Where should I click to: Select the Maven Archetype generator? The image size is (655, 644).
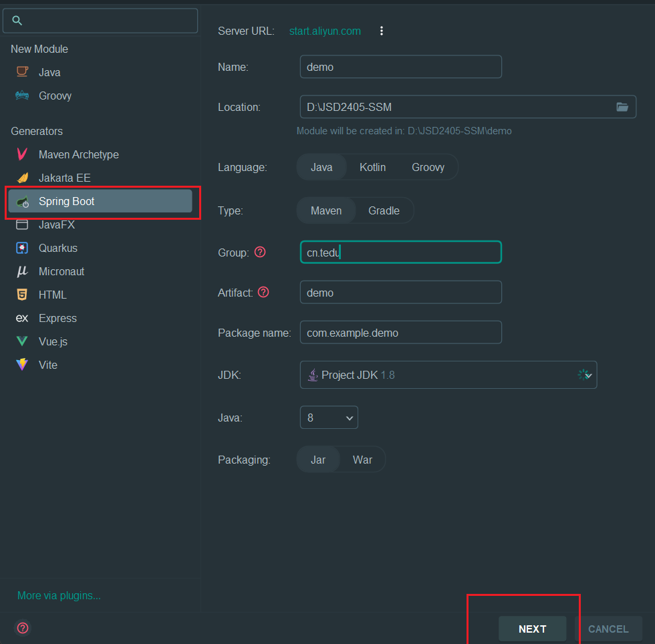[100, 154]
